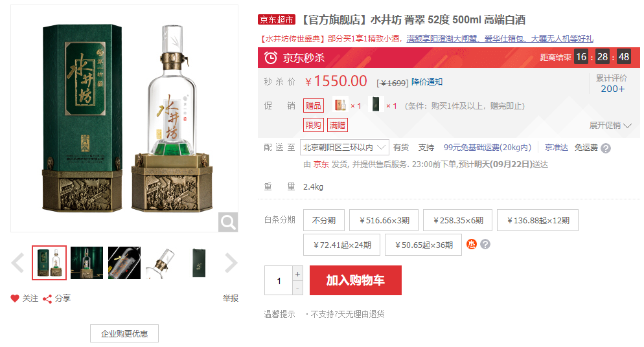Screen dimensions: 644x347
Task: Click the 分享 share icon
Action: [x=47, y=298]
